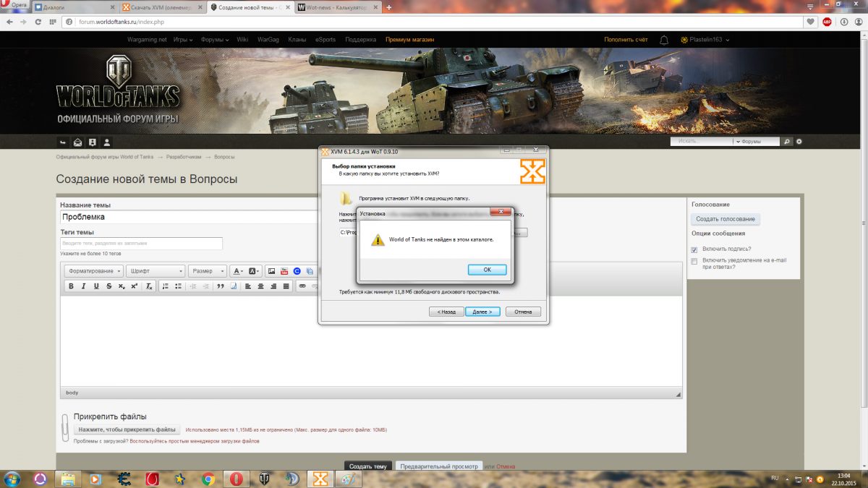Viewport: 868px width, 488px height.
Task: Click the Теги темы input field
Action: point(141,244)
